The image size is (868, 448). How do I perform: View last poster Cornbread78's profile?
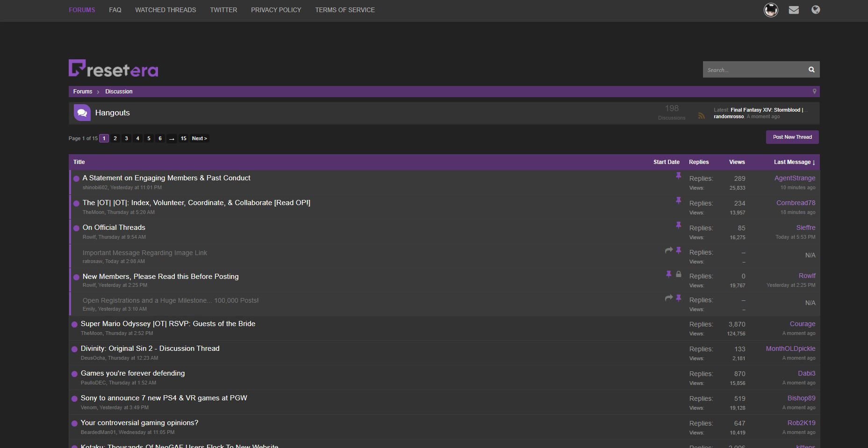click(x=796, y=203)
